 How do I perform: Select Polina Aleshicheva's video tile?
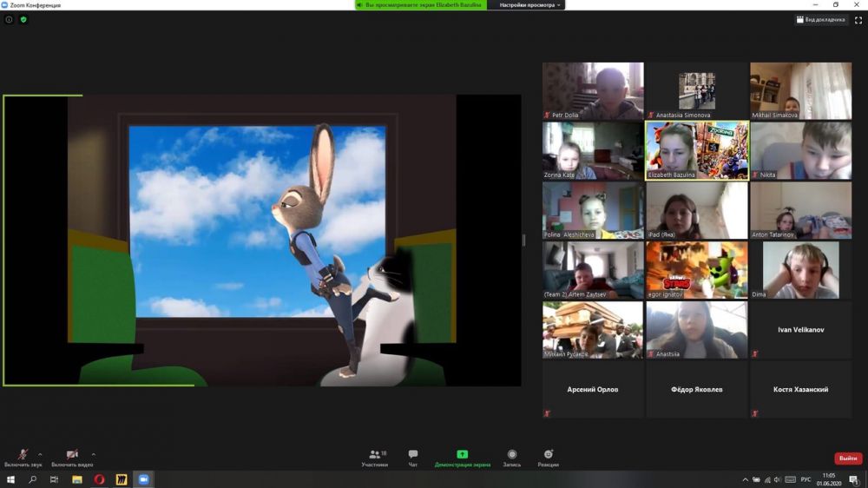[593, 210]
